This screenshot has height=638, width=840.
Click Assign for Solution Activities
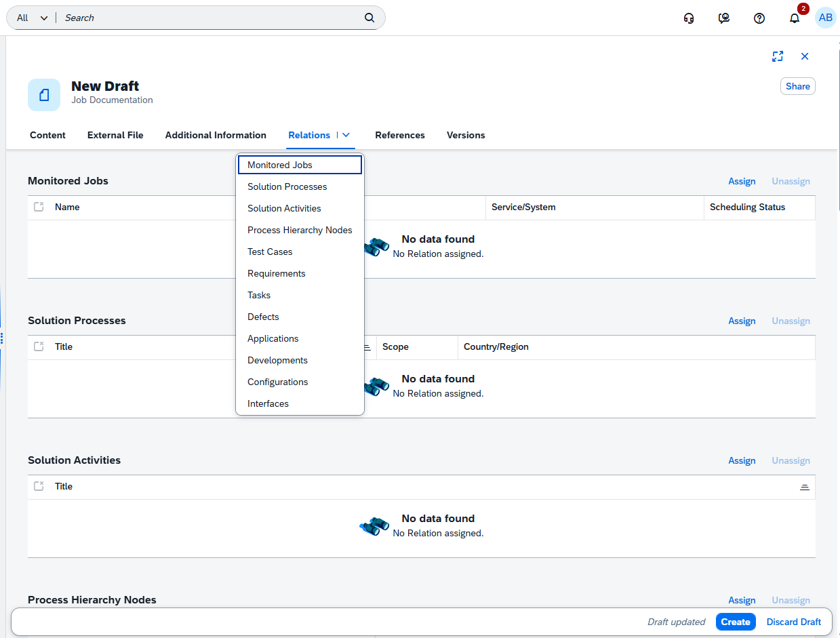pos(742,460)
